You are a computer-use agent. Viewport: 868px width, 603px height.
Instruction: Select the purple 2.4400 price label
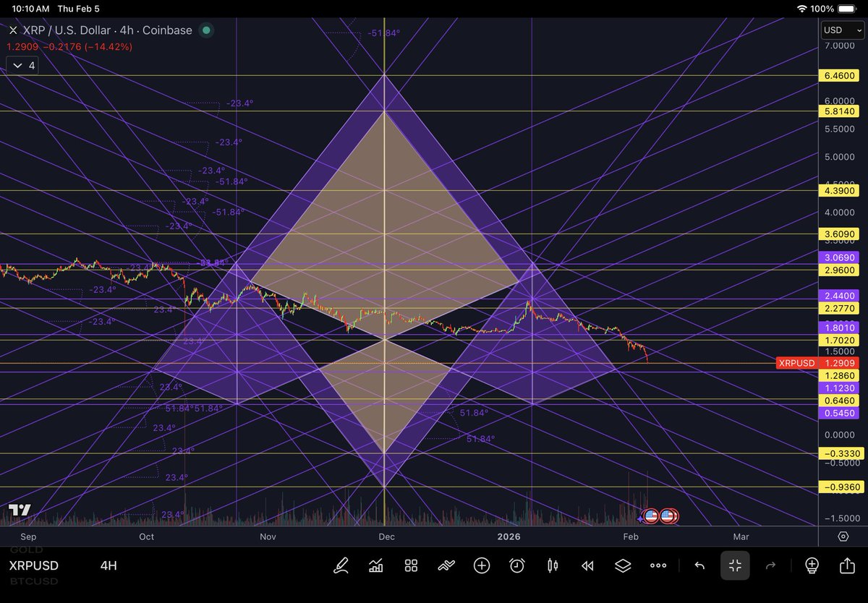pyautogui.click(x=840, y=296)
